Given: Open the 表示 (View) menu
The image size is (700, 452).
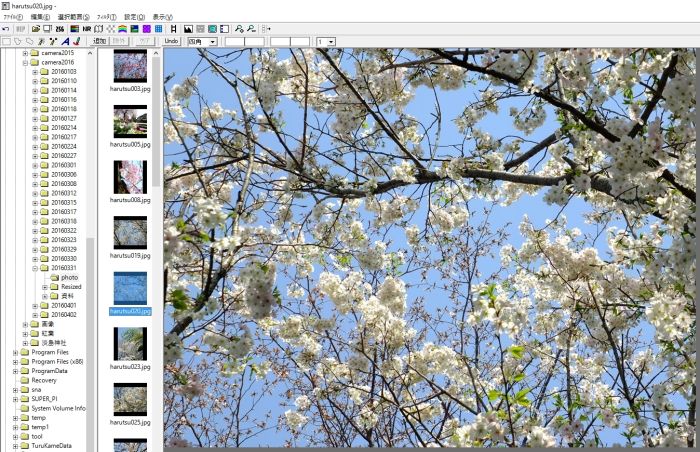Looking at the screenshot, I should 161,17.
